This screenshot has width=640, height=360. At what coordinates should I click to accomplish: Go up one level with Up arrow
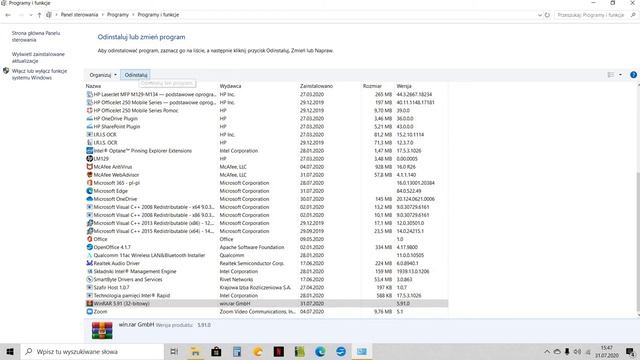[39, 15]
